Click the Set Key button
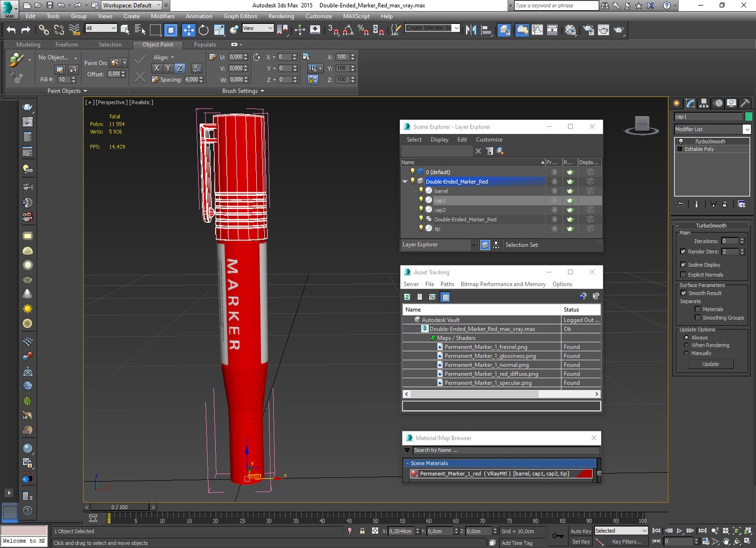This screenshot has width=756, height=548. (x=580, y=542)
